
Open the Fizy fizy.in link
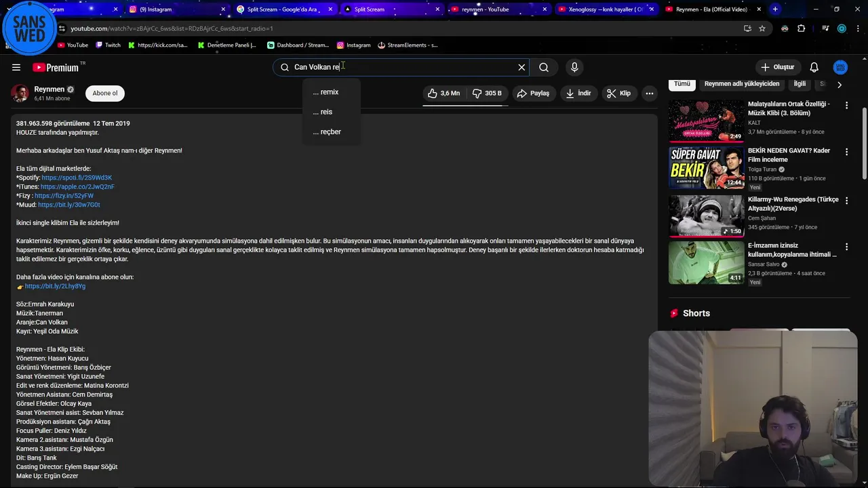pyautogui.click(x=64, y=196)
